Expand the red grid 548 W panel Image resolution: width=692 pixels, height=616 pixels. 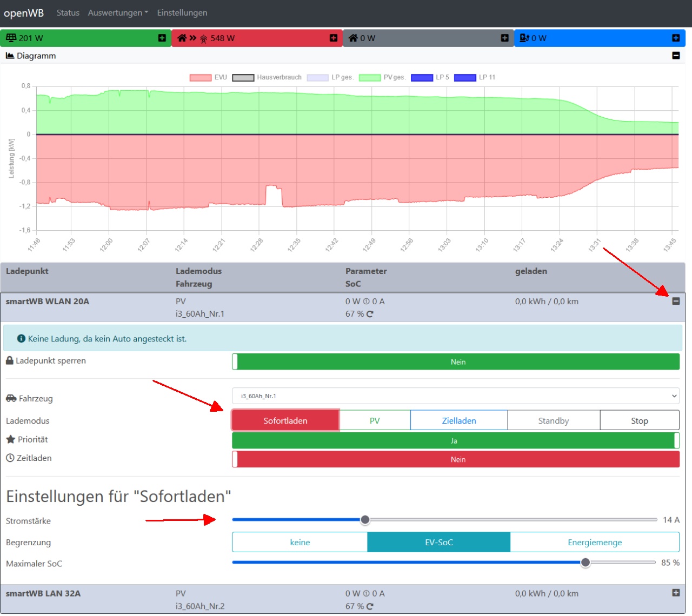point(333,38)
